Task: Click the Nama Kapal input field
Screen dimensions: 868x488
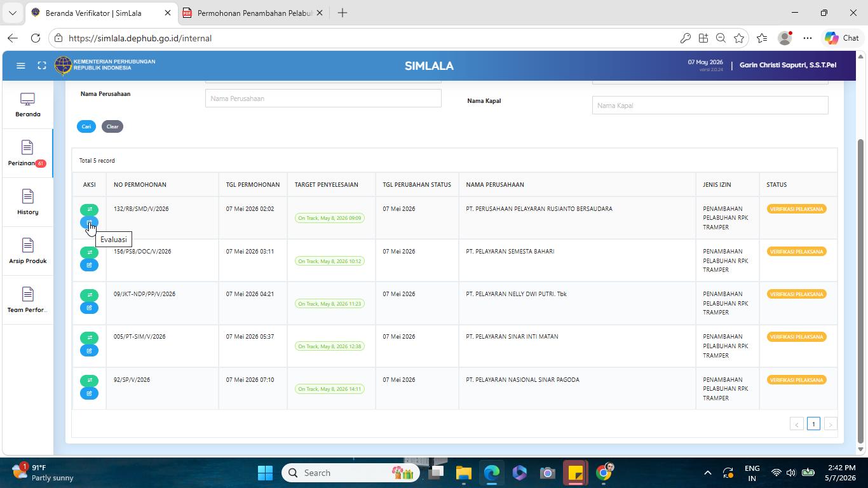Action: coord(710,105)
